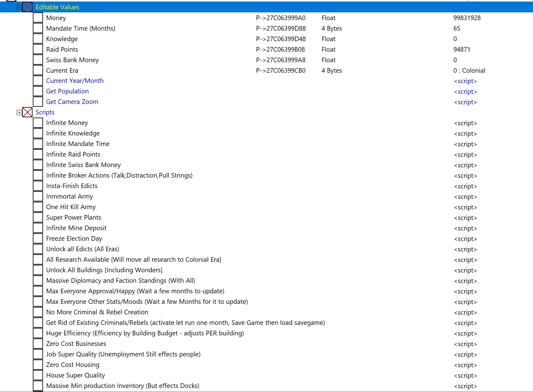
Task: Tick the Get Population script checkbox
Action: tap(38, 91)
